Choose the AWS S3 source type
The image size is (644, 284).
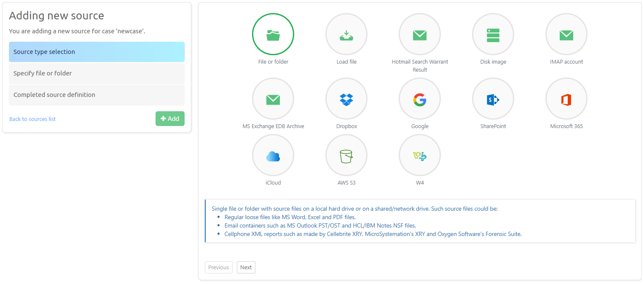pos(346,155)
